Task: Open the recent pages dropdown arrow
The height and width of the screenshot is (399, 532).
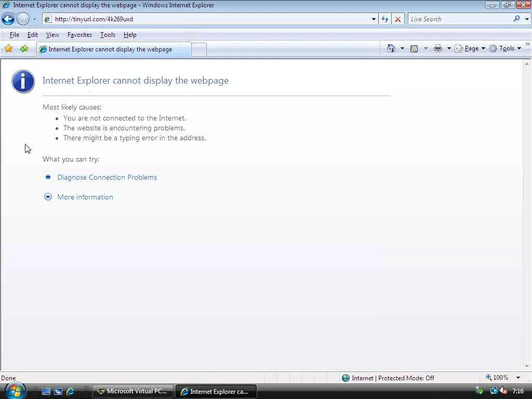Action: pos(34,19)
